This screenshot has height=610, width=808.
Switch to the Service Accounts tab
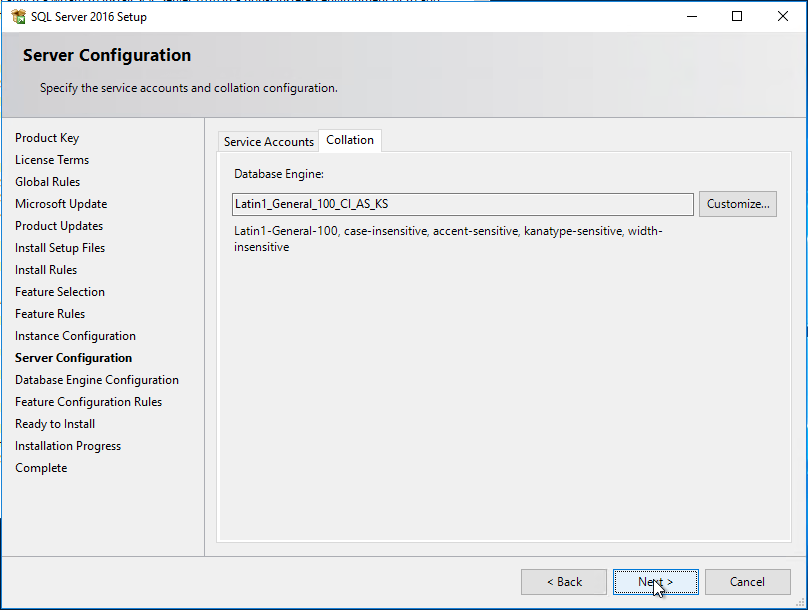tap(268, 142)
